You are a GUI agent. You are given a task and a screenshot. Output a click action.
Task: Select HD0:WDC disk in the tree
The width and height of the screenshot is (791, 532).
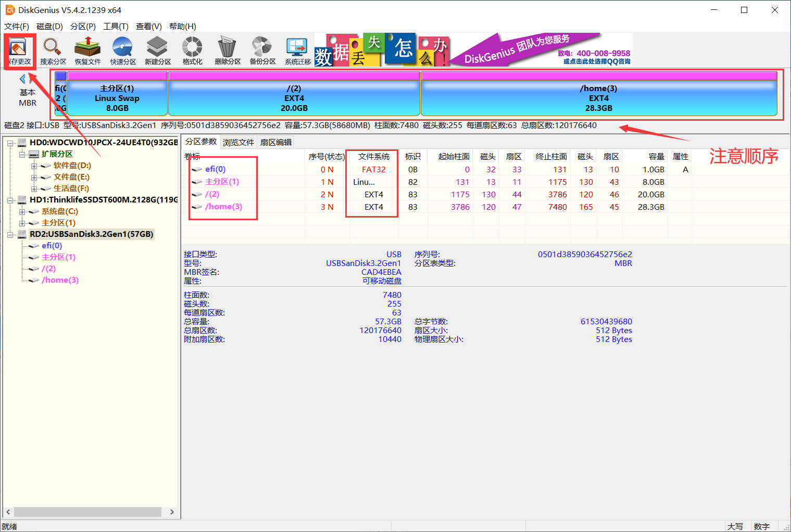[104, 143]
